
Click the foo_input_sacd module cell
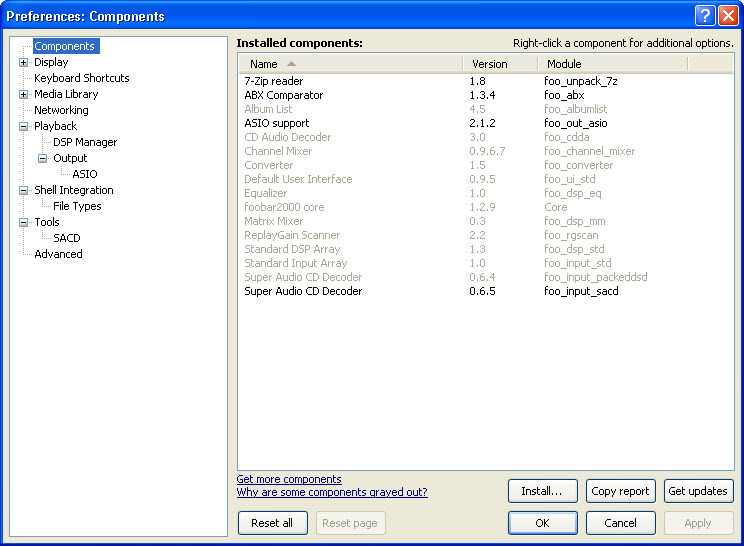click(581, 291)
